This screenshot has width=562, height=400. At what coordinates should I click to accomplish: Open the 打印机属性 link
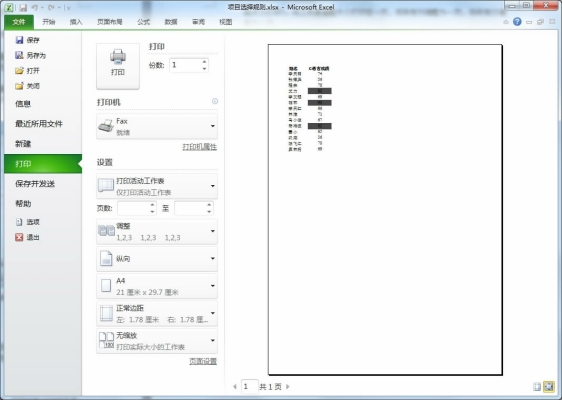coord(200,147)
